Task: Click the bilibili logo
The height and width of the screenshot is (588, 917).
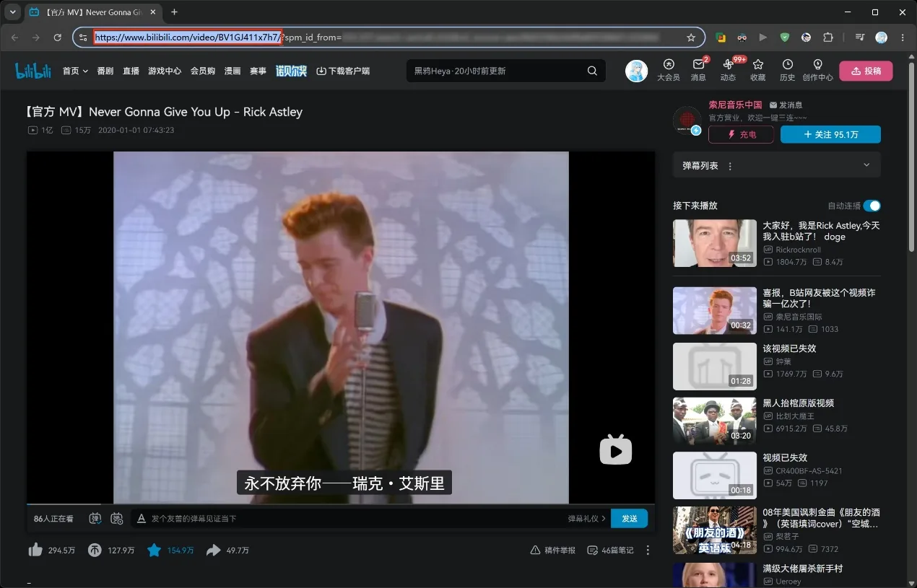Action: (33, 71)
